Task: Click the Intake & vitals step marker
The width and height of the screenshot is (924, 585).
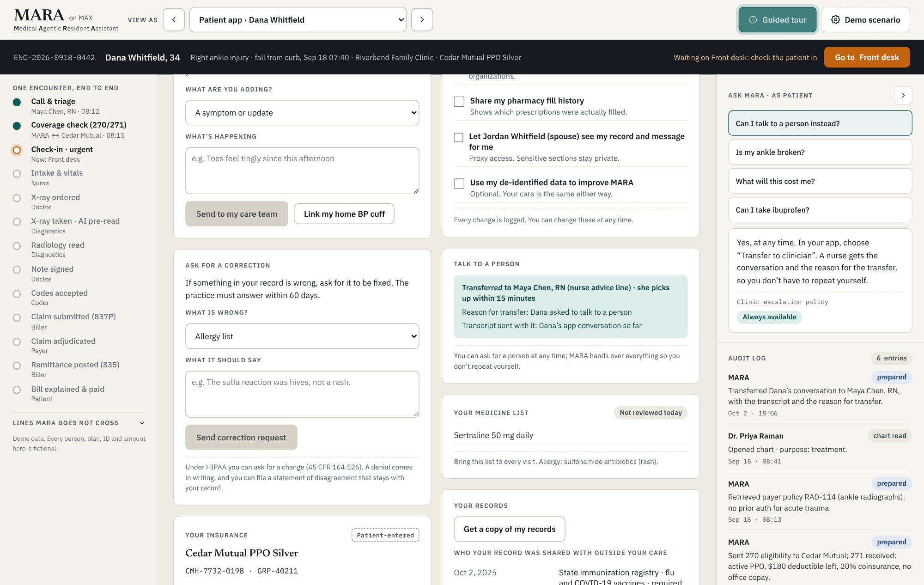Action: (17, 174)
